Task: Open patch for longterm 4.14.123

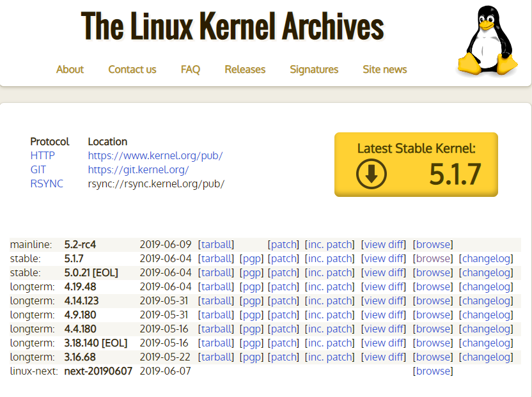Action: [x=283, y=300]
